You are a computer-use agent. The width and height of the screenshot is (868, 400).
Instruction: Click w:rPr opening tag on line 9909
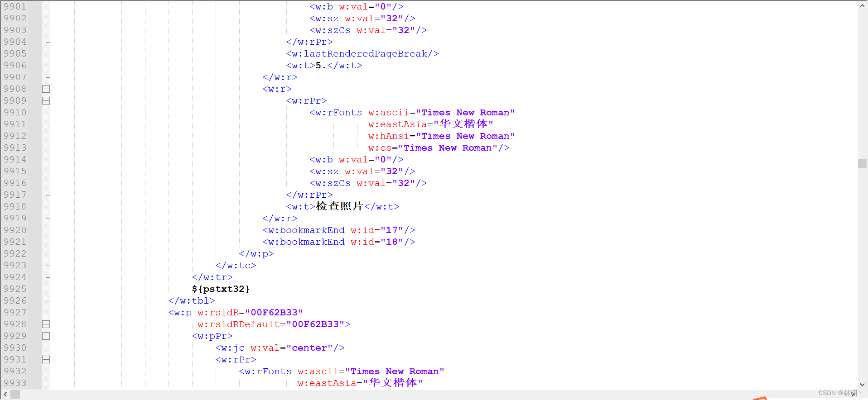click(306, 101)
